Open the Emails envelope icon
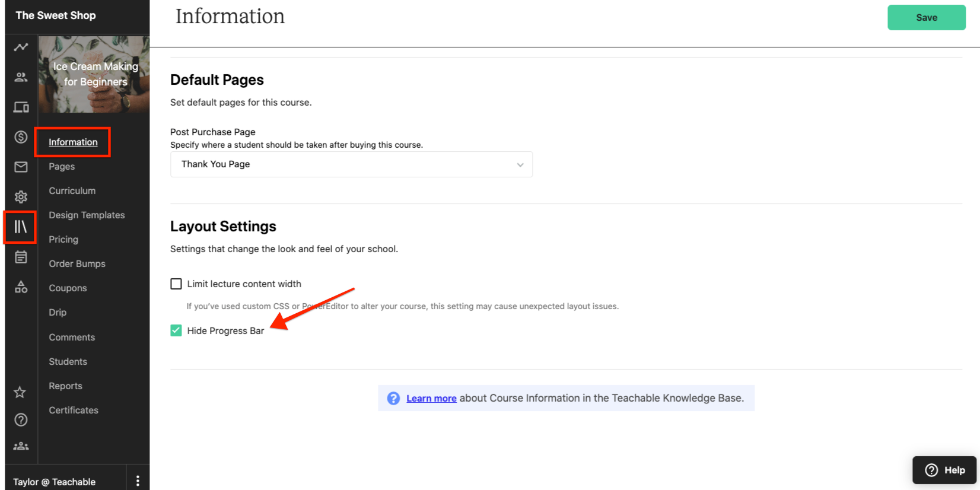Viewport: 980px width, 490px height. pos(21,167)
